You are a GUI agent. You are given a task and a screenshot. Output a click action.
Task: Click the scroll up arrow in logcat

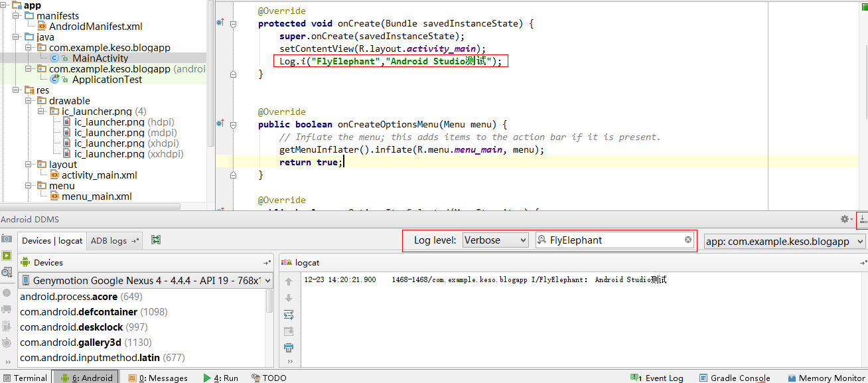coord(289,281)
